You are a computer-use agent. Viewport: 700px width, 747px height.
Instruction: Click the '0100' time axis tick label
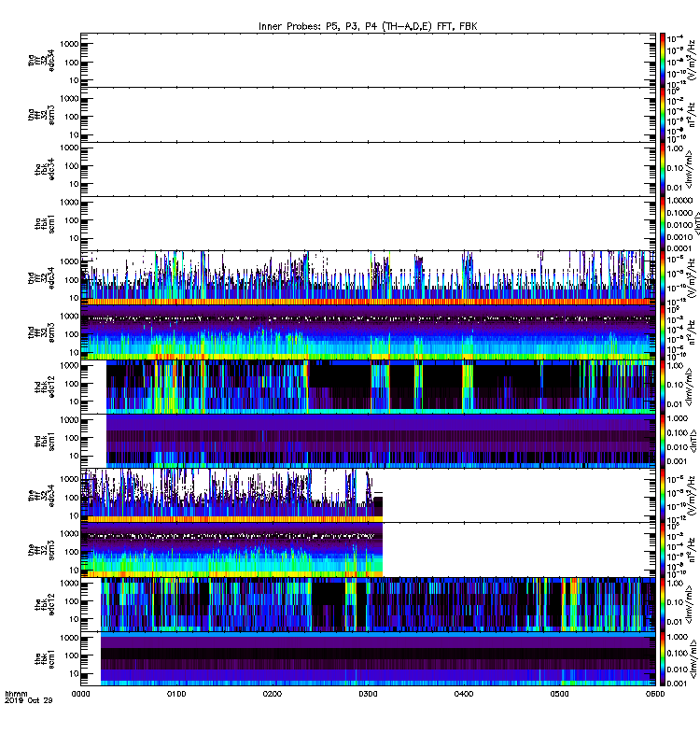tap(176, 694)
